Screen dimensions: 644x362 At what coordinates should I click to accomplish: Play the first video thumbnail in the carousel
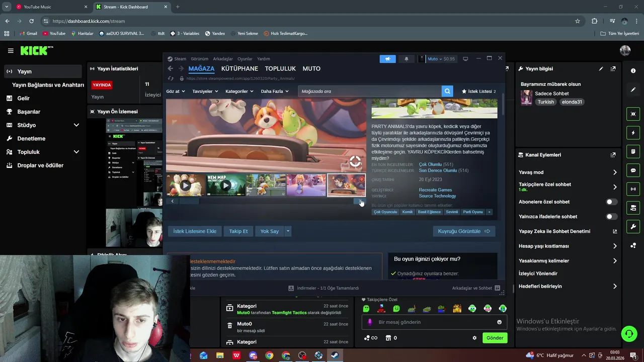tap(186, 185)
